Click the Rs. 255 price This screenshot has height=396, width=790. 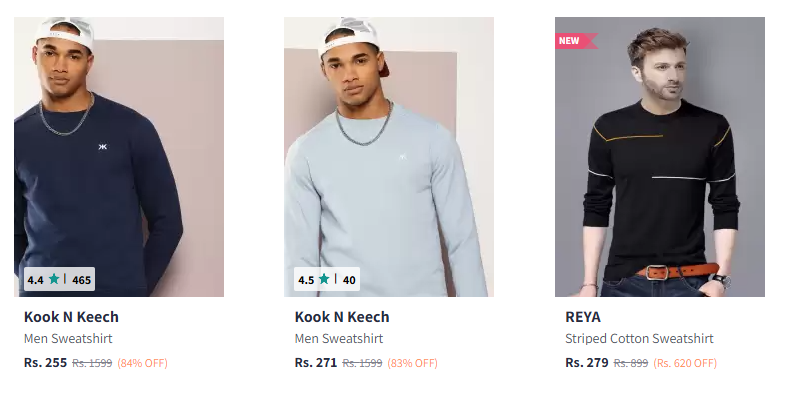[x=45, y=363]
